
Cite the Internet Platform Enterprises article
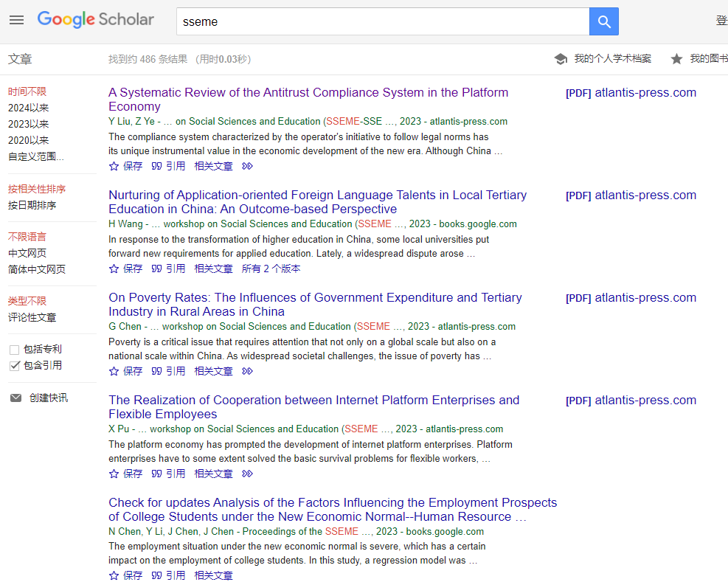[x=168, y=474]
